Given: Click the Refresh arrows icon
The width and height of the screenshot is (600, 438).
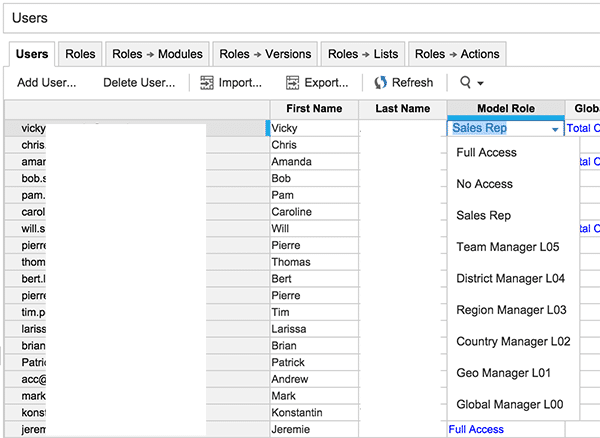Looking at the screenshot, I should (380, 83).
